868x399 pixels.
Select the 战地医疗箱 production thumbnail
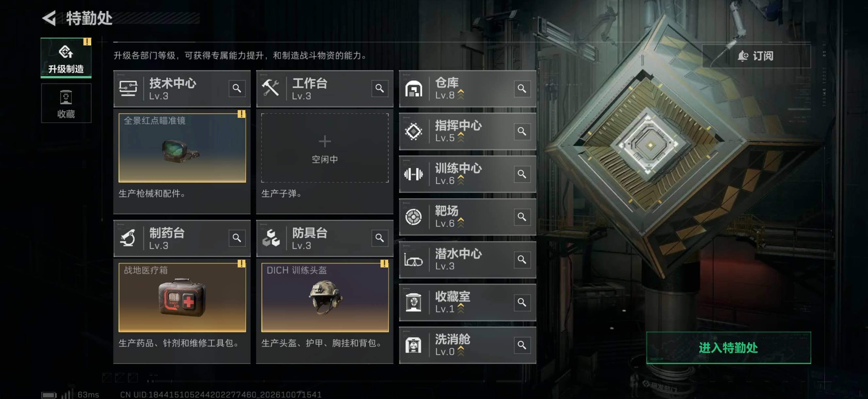[x=182, y=298]
